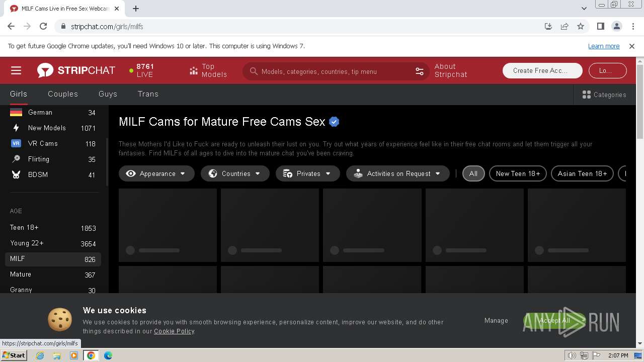Screen dimensions: 644x362
Task: Click the verified badge beside the heading
Action: click(334, 122)
